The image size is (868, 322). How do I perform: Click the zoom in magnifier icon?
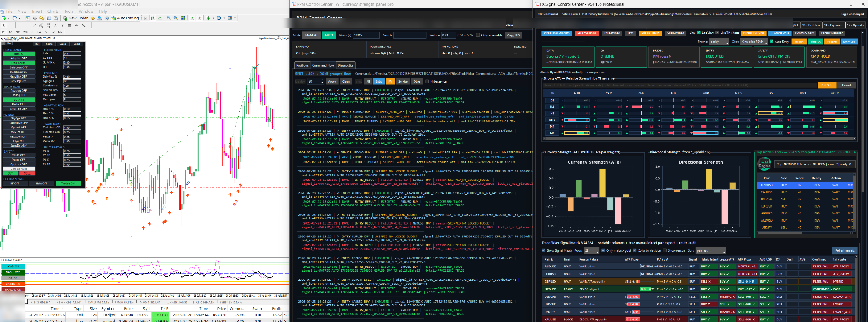(168, 18)
